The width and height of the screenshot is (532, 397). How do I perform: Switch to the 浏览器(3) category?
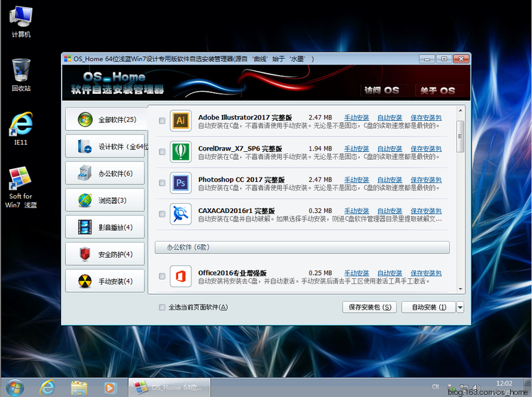pyautogui.click(x=105, y=200)
